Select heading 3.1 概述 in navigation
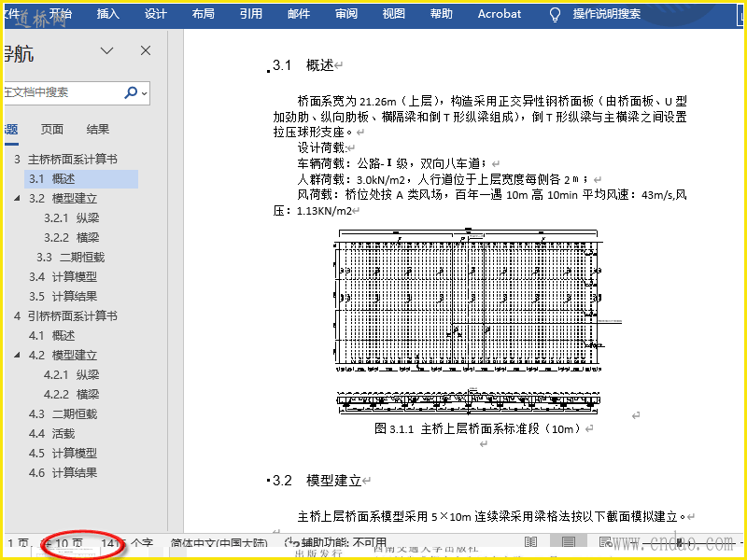Viewport: 747px width, 560px height. pyautogui.click(x=81, y=179)
